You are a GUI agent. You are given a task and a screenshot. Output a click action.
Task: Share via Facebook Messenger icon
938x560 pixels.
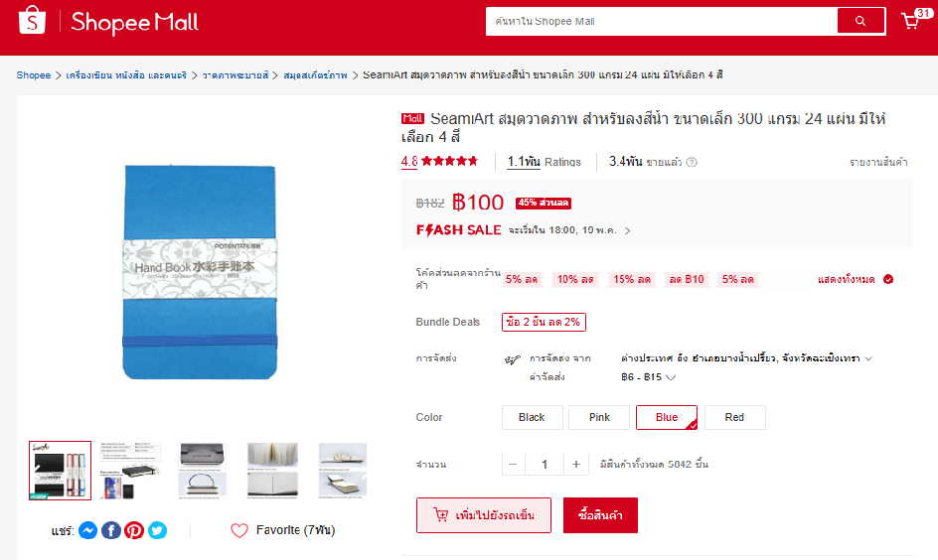click(87, 530)
